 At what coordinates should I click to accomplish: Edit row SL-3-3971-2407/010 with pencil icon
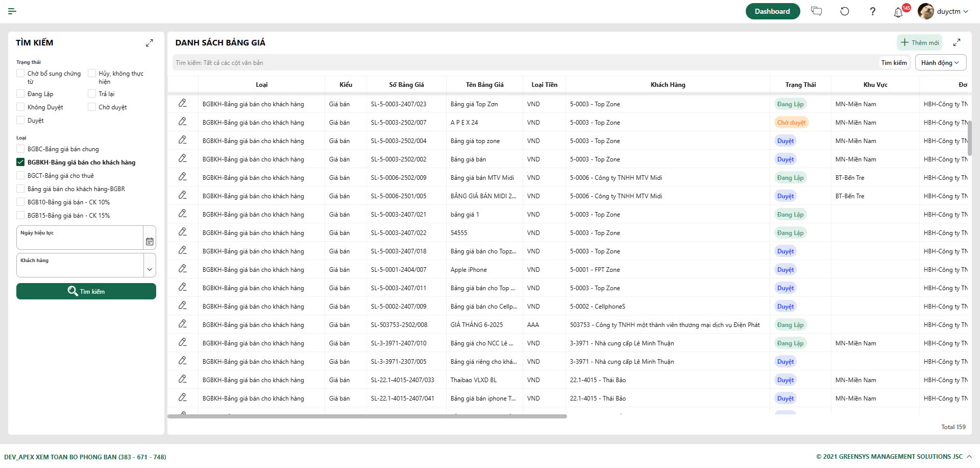pyautogui.click(x=182, y=342)
